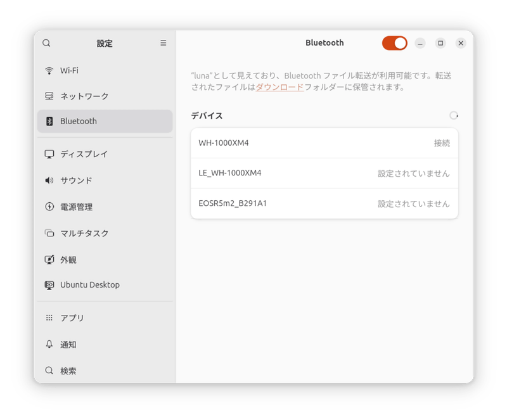The image size is (507, 420).
Task: Open the ネットワーク settings via its icon
Action: [49, 97]
